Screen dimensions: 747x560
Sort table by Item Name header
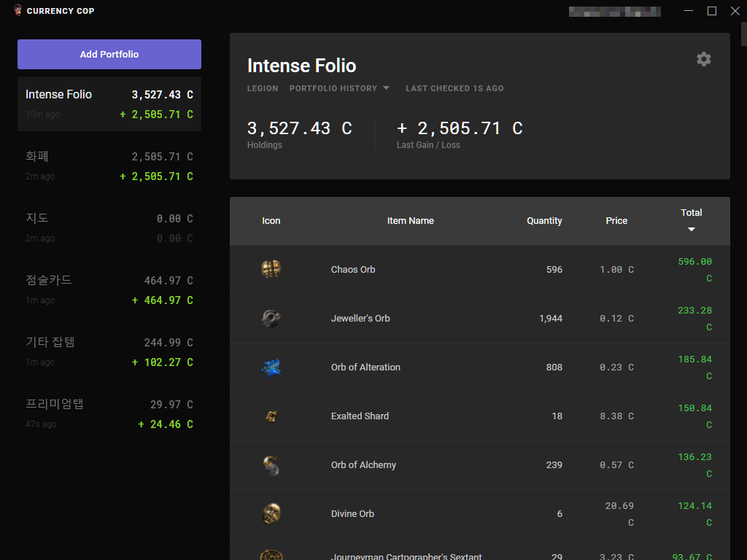coord(410,220)
